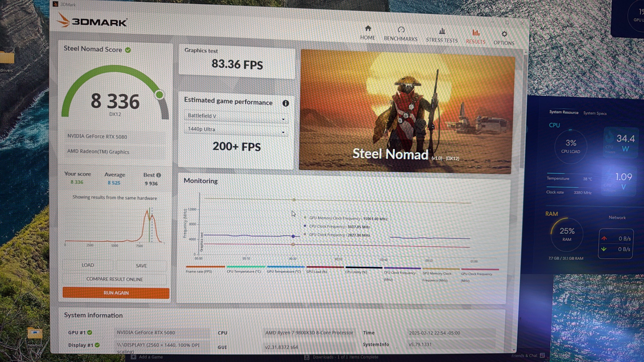Screen dimensions: 644x362
Task: Click the CPU load gauge in monitor widget
Action: coord(571,146)
